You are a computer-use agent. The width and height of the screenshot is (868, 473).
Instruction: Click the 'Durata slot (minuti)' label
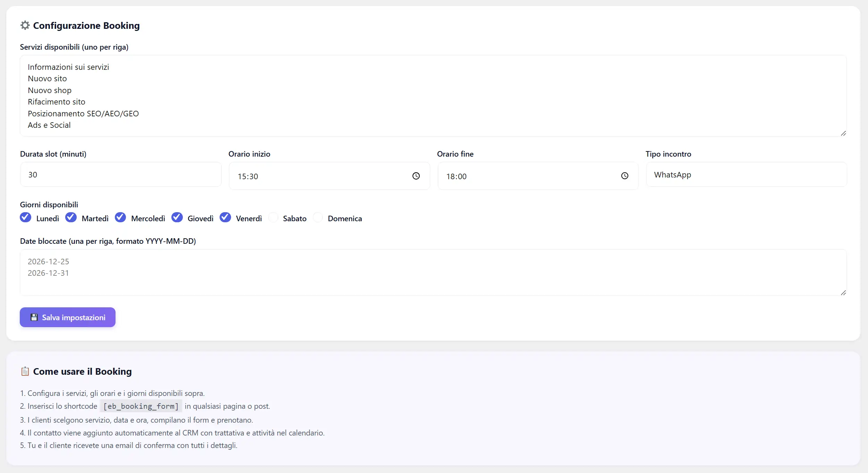coord(53,154)
